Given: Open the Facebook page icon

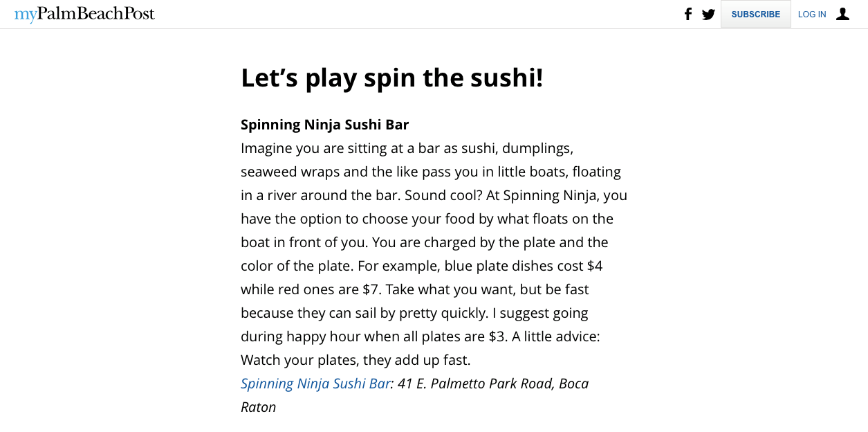Looking at the screenshot, I should click(687, 14).
